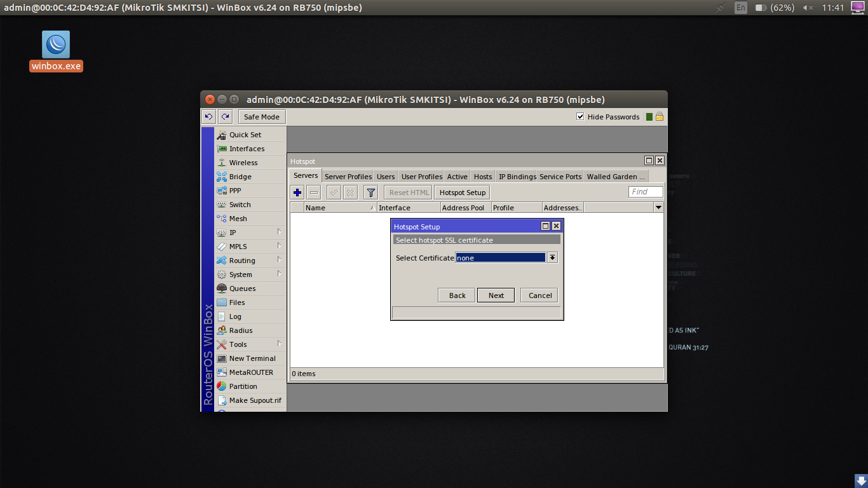The height and width of the screenshot is (488, 868).
Task: Toggle the Hide Passwords checkbox
Action: click(x=580, y=117)
